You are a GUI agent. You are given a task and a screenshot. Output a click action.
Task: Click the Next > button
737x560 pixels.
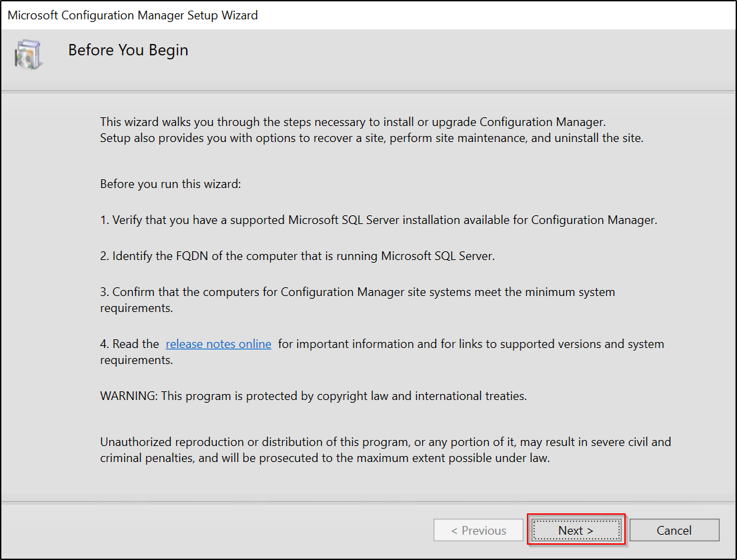coord(576,530)
